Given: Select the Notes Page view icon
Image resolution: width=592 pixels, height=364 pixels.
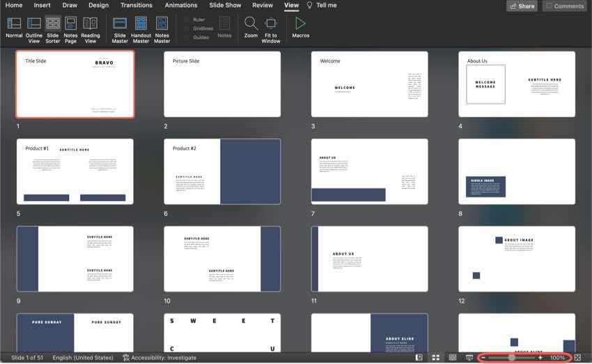Looking at the screenshot, I should [70, 28].
